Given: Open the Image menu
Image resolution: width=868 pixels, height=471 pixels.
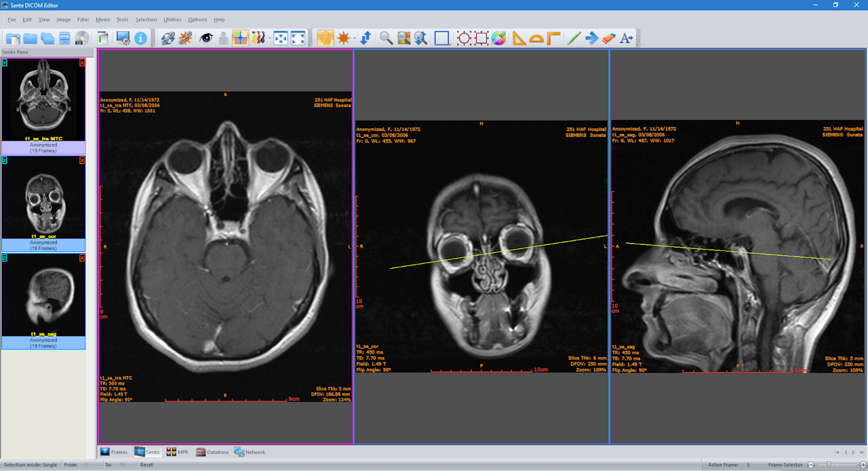Looking at the screenshot, I should [x=63, y=20].
